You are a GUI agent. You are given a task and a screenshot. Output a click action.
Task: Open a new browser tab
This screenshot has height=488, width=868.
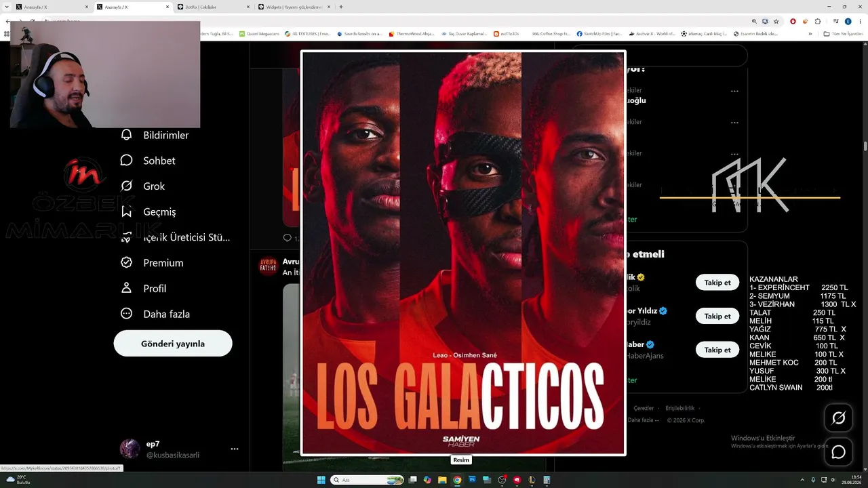[x=341, y=7]
